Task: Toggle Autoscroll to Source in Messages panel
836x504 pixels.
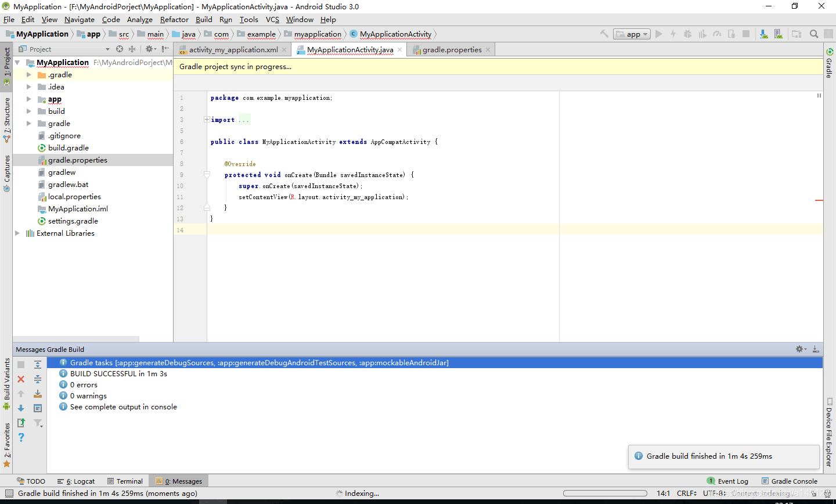Action: pyautogui.click(x=38, y=394)
